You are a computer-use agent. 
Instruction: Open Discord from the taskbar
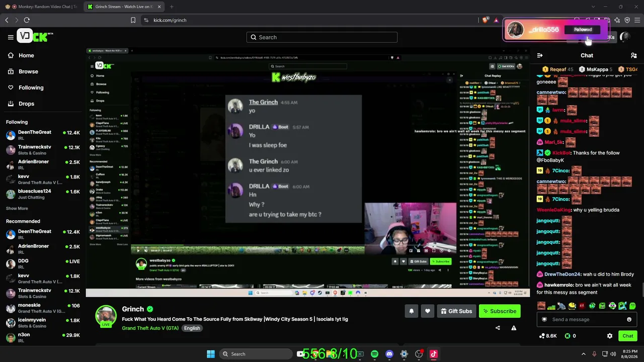389,354
